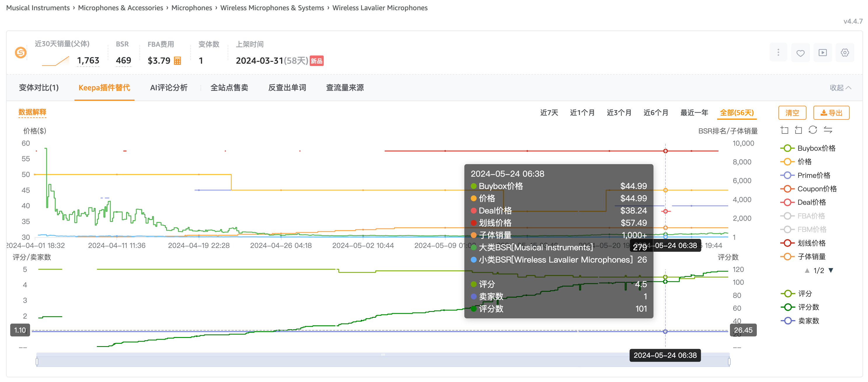Click Musical Instruments breadcrumb
The width and height of the screenshot is (868, 382).
tap(38, 8)
